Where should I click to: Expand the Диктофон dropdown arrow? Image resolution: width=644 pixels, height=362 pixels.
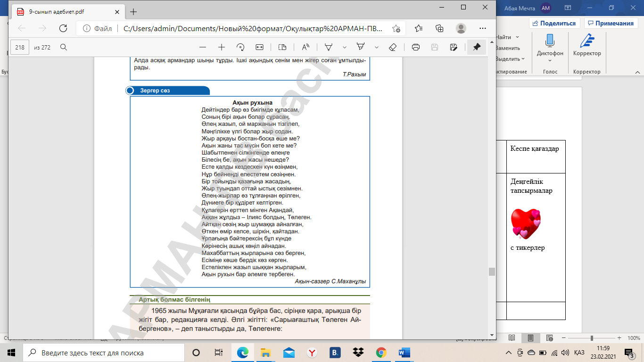pyautogui.click(x=550, y=60)
